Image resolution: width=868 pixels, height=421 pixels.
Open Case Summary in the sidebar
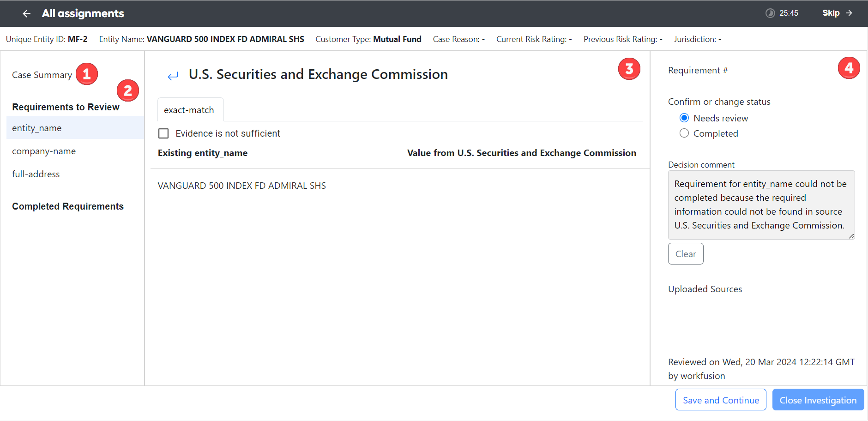(42, 75)
